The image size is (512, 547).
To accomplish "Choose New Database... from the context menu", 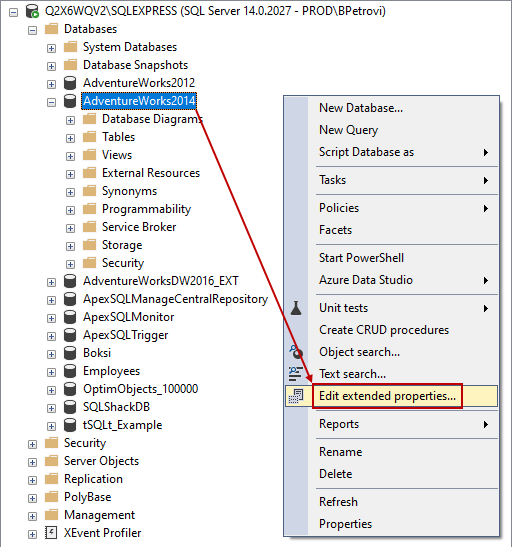I will [x=392, y=108].
